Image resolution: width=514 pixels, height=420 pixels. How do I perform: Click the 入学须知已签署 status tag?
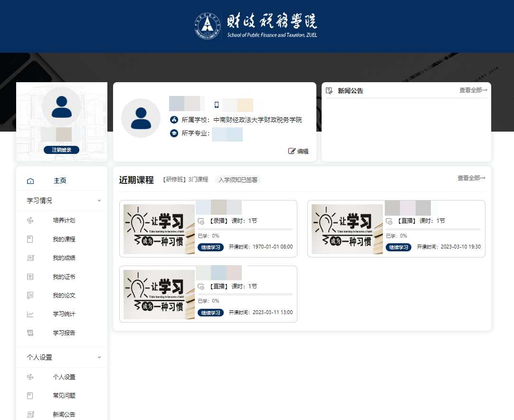pyautogui.click(x=238, y=180)
